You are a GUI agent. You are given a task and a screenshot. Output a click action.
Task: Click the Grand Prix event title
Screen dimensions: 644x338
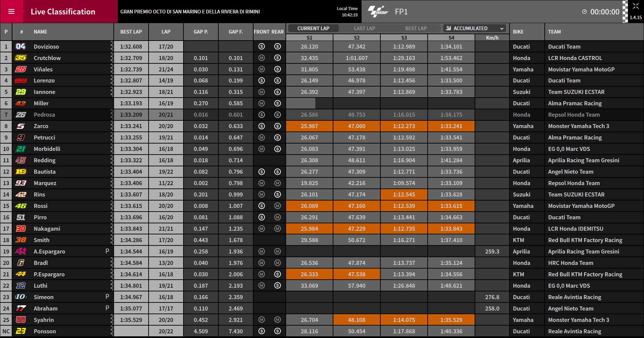click(190, 12)
